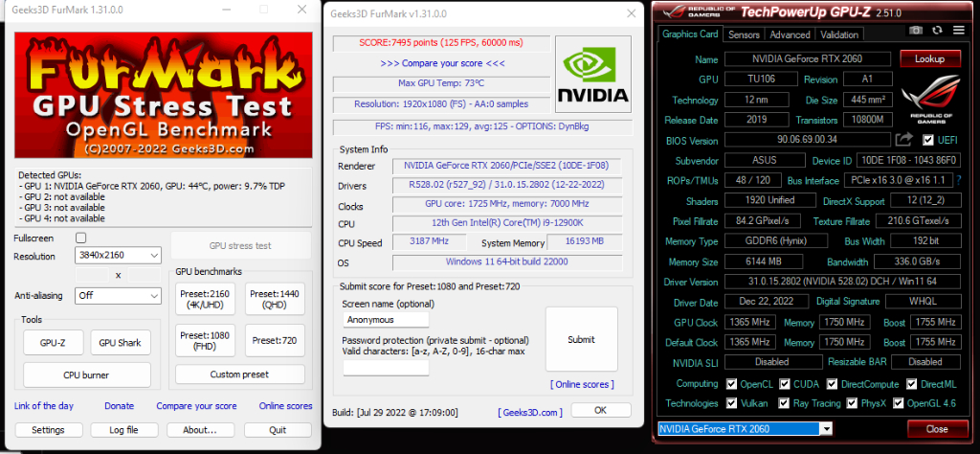
Task: Toggle the OpenCL checkbox
Action: point(732,384)
